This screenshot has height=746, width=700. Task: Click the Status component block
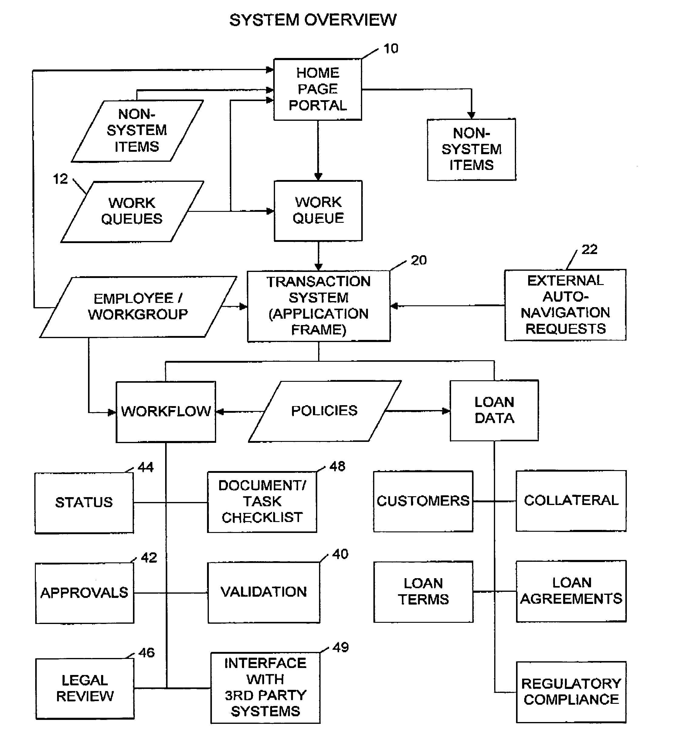coord(74,502)
